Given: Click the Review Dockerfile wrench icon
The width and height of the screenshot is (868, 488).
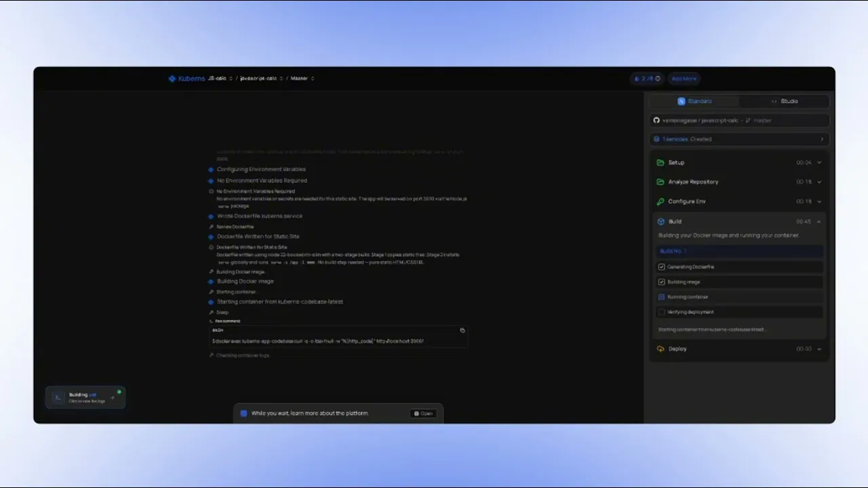Looking at the screenshot, I should pos(212,226).
